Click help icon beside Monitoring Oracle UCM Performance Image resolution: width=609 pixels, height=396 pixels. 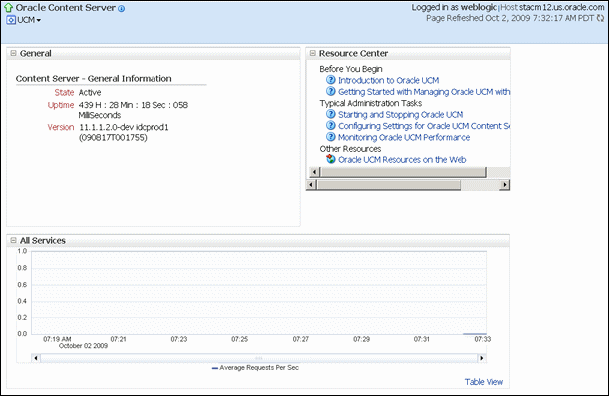(x=331, y=137)
